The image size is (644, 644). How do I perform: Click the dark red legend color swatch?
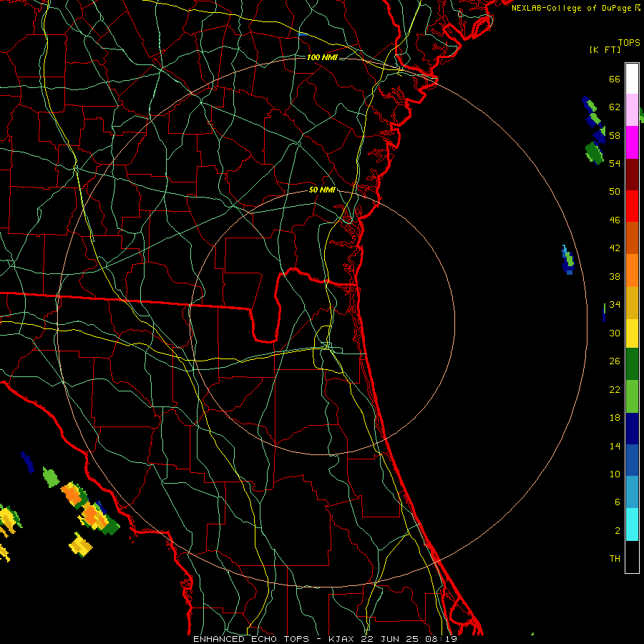coord(632,174)
